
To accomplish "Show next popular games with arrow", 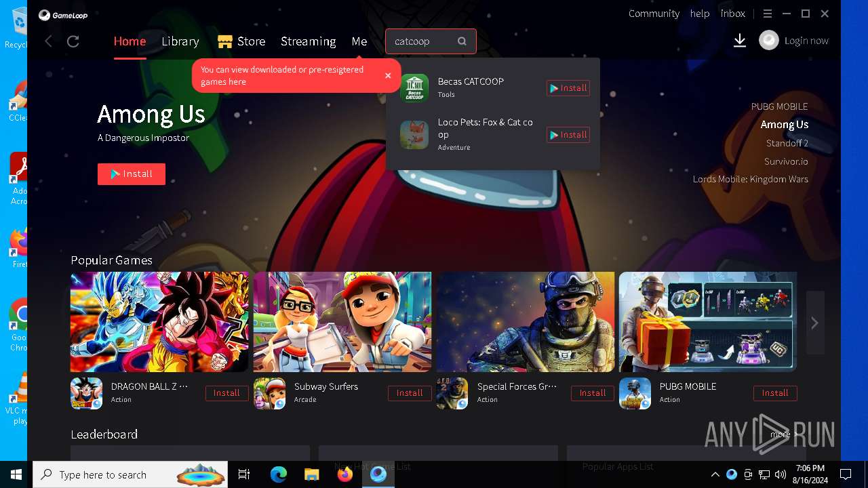I will click(814, 323).
